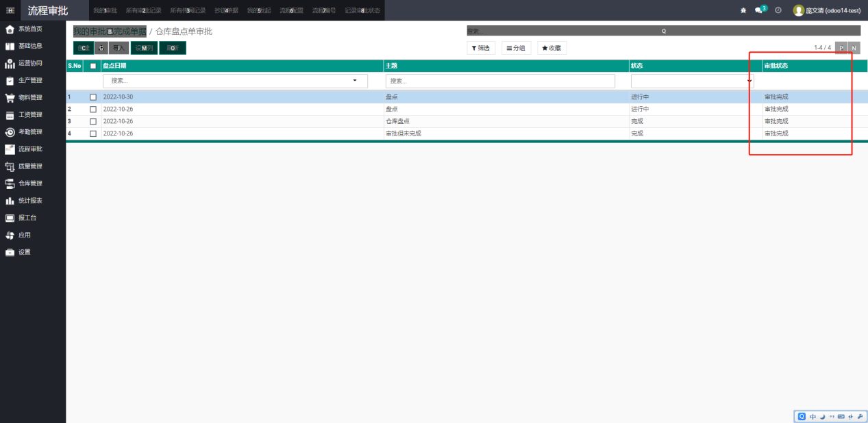868x423 pixels.
Task: Click the 统计报表 bar chart icon
Action: tap(10, 201)
